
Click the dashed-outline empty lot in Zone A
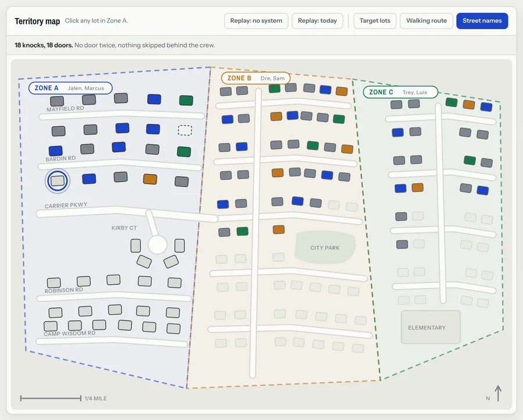185,130
